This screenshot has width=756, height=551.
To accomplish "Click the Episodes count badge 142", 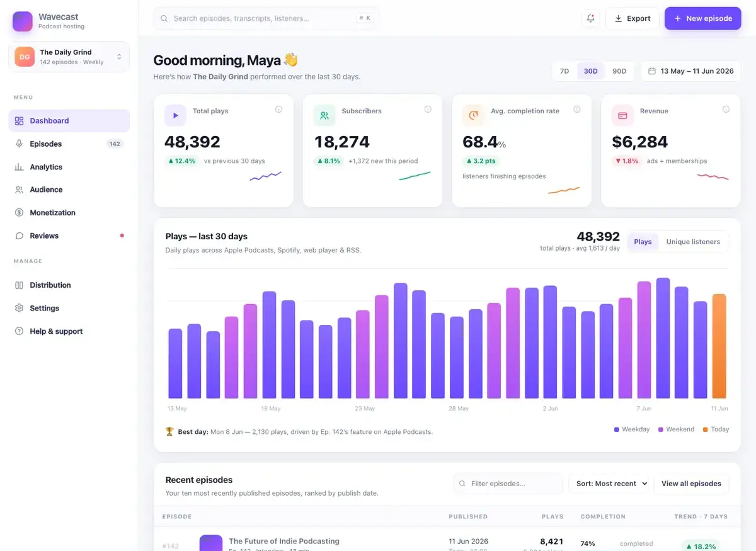I will tap(115, 144).
